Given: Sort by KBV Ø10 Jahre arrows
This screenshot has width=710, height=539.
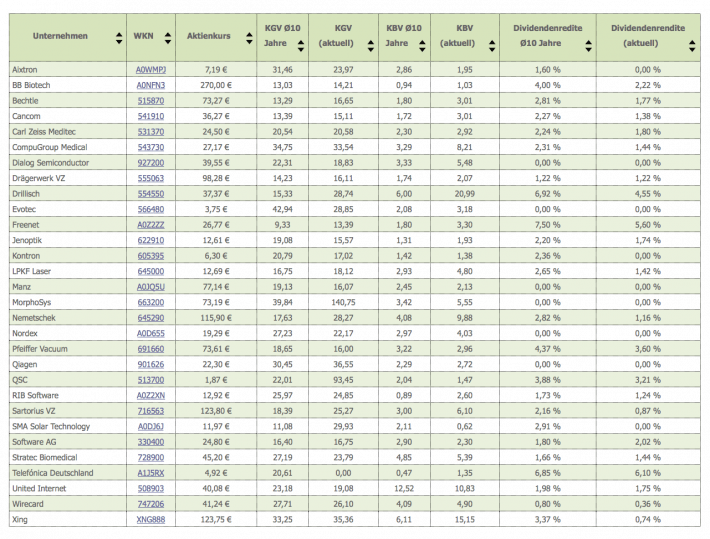Looking at the screenshot, I should [x=422, y=46].
